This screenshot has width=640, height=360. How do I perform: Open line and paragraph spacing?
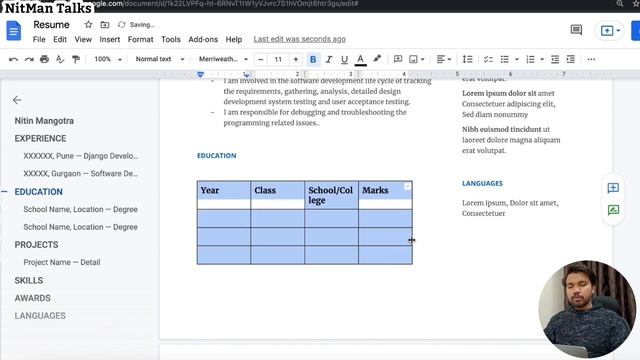coord(467,60)
